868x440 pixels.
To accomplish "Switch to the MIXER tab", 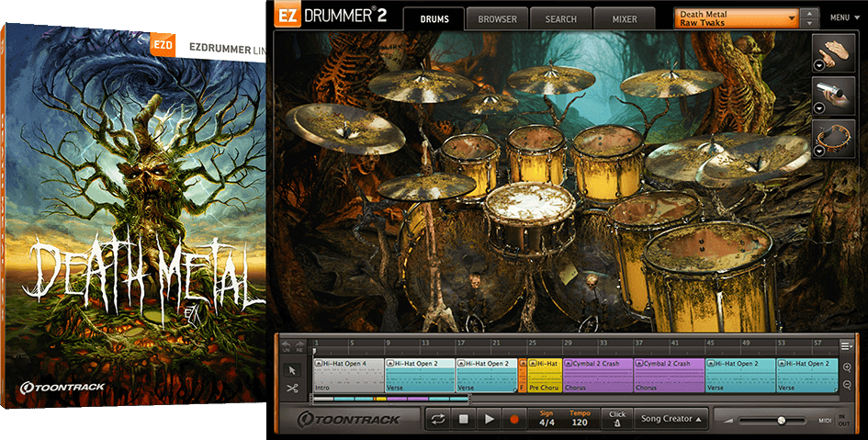I will point(625,18).
